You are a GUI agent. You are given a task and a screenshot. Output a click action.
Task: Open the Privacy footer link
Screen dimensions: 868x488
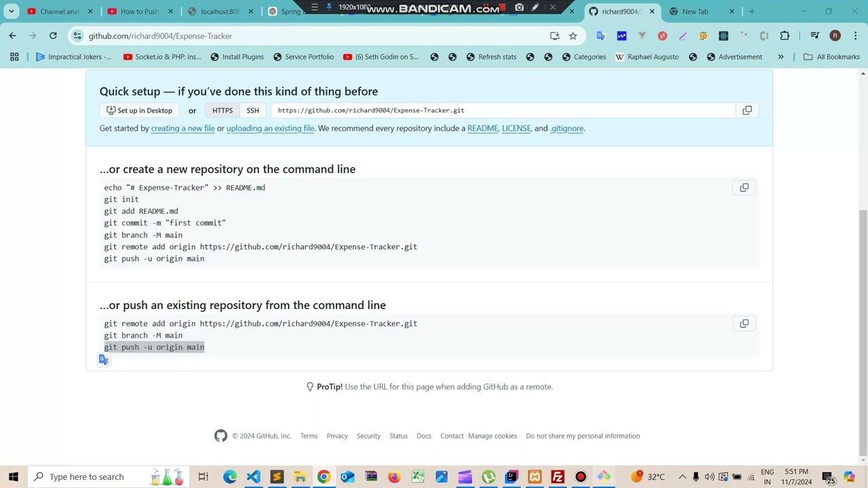tap(337, 436)
